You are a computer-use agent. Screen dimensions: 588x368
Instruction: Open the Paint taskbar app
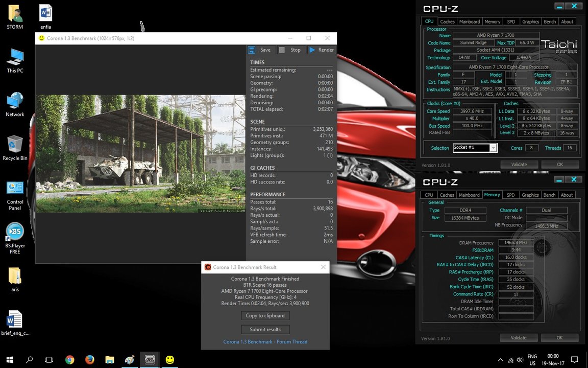click(x=129, y=360)
